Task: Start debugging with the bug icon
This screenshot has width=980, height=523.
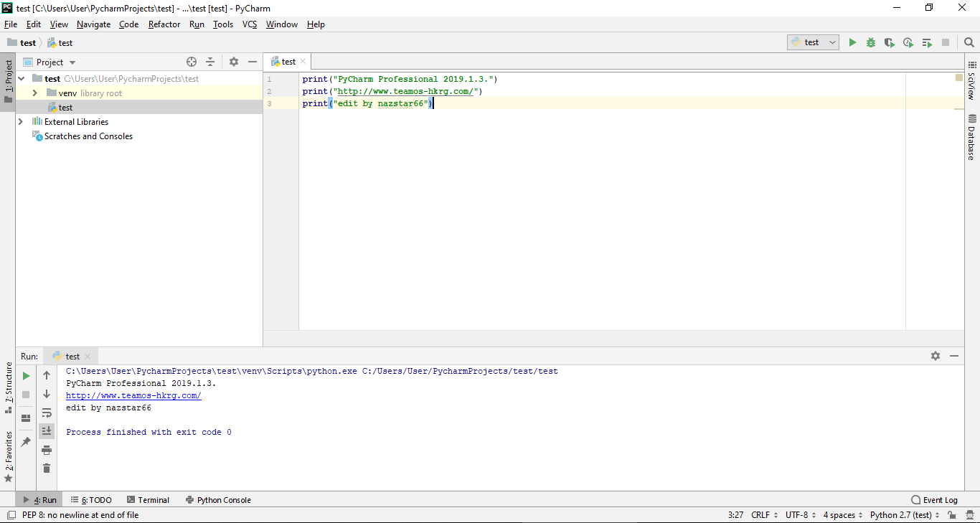Action: click(x=871, y=43)
